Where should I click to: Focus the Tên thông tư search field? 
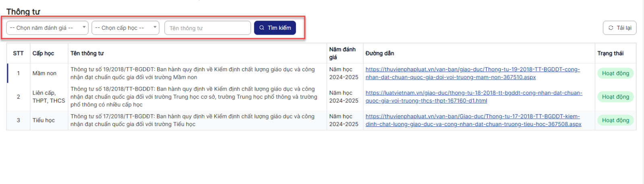[x=207, y=28]
